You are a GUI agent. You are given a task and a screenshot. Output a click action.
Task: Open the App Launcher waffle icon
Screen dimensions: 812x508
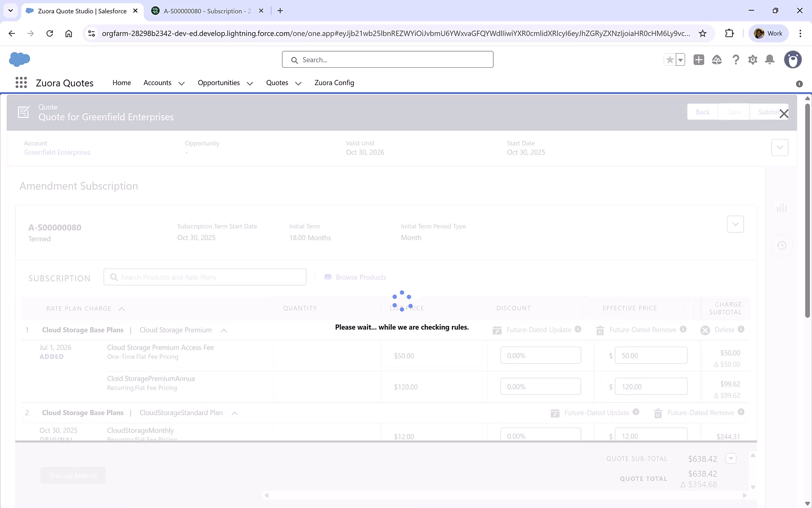21,82
